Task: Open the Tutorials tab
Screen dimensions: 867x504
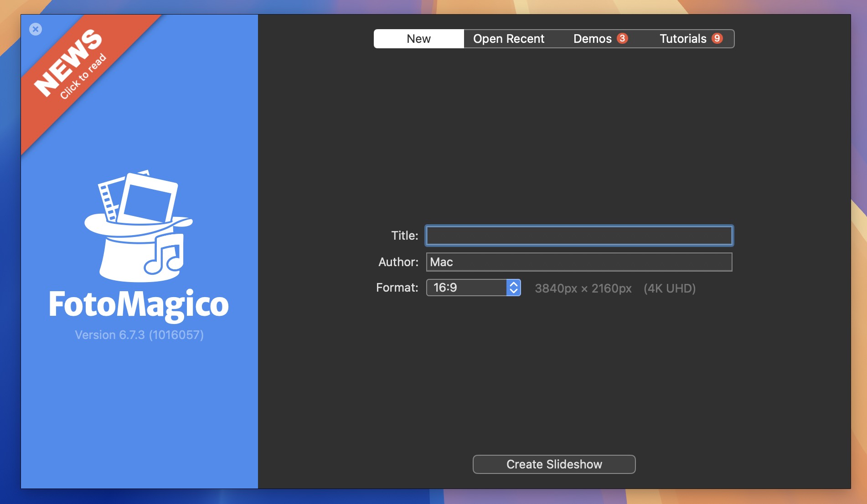Action: click(x=689, y=39)
